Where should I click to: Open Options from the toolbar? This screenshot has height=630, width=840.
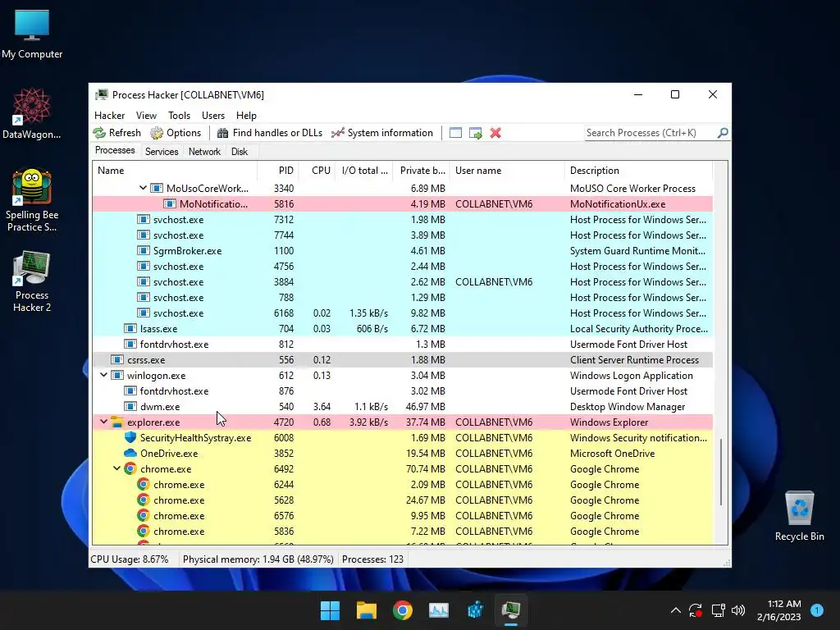(176, 133)
